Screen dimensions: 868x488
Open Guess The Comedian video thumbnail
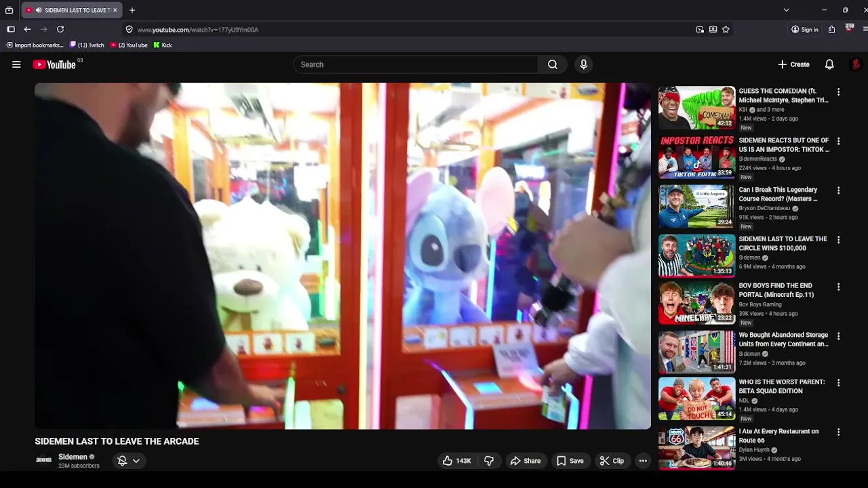pos(696,108)
